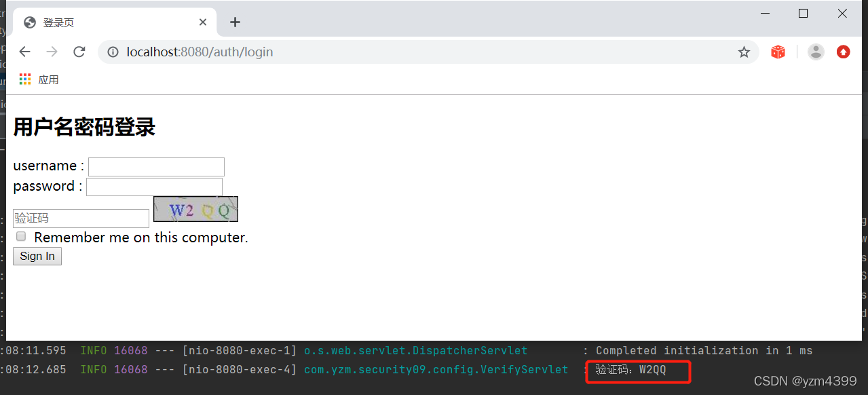Reload the login page
The width and height of the screenshot is (868, 395).
(x=79, y=52)
